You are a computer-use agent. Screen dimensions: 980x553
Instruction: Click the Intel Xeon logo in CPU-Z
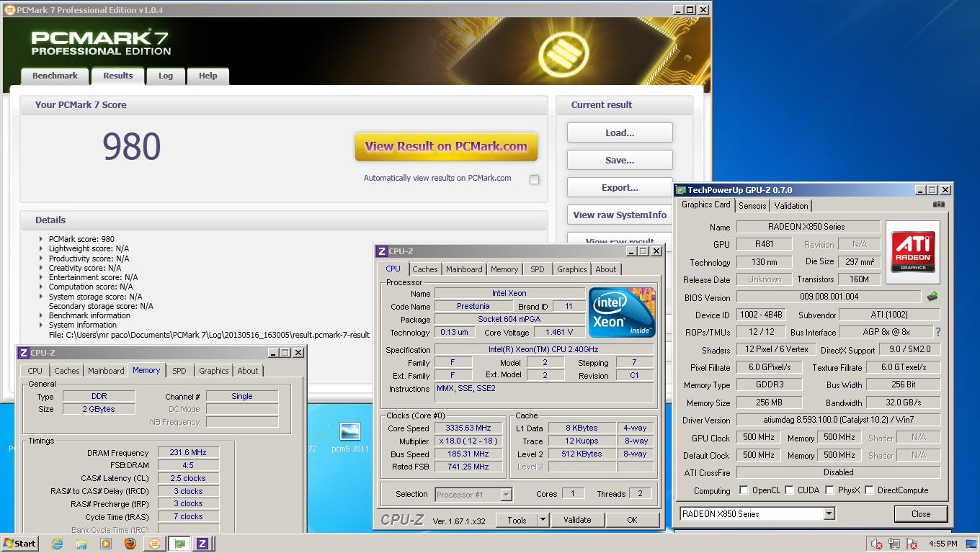click(622, 313)
